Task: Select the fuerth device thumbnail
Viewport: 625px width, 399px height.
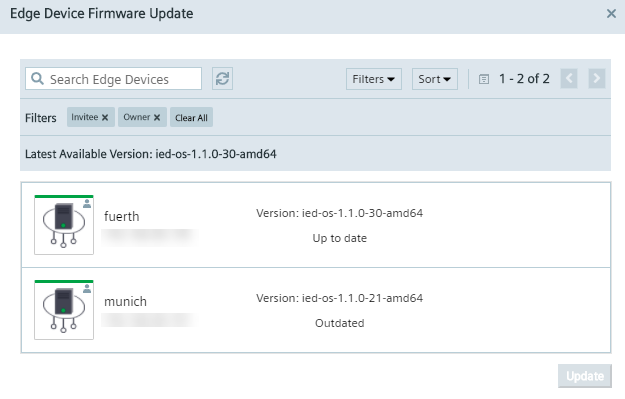Action: tap(64, 225)
